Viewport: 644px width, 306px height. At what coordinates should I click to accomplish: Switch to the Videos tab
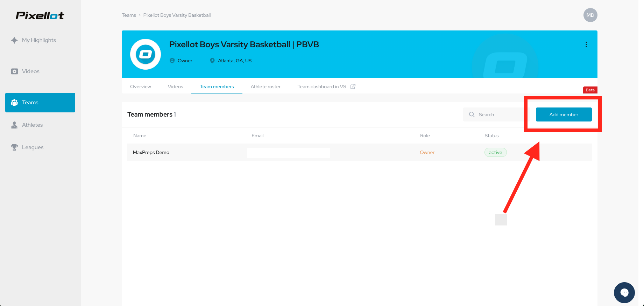[x=175, y=86]
